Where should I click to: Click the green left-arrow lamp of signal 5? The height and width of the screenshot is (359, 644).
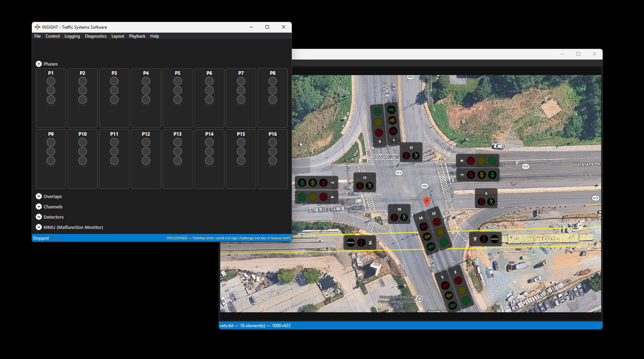tap(452, 305)
